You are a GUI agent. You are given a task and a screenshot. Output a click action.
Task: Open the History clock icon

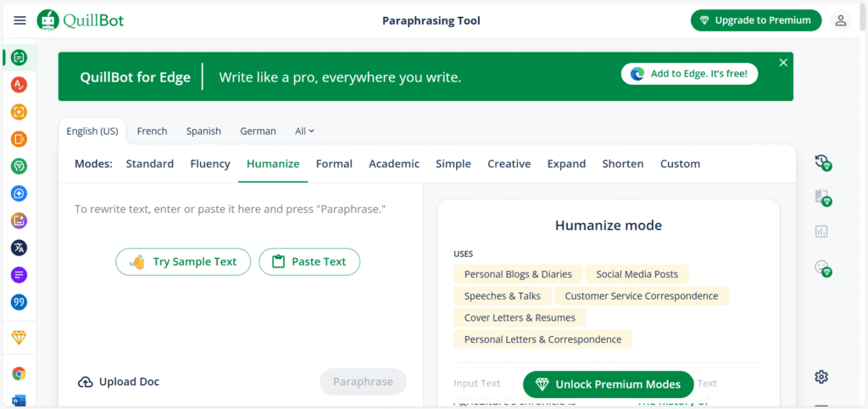(822, 163)
